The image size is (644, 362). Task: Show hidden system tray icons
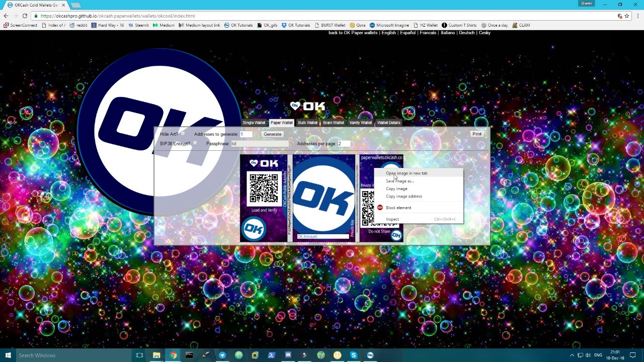(572, 355)
